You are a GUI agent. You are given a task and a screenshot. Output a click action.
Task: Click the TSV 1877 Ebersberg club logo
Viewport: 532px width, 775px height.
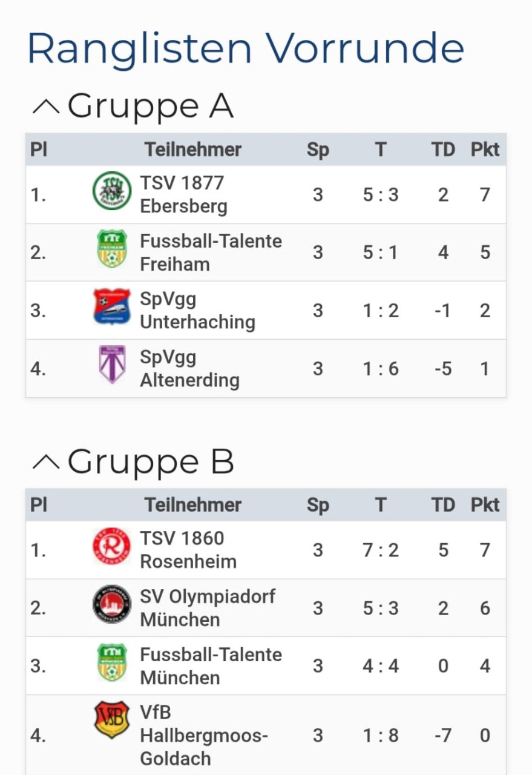pos(112,191)
